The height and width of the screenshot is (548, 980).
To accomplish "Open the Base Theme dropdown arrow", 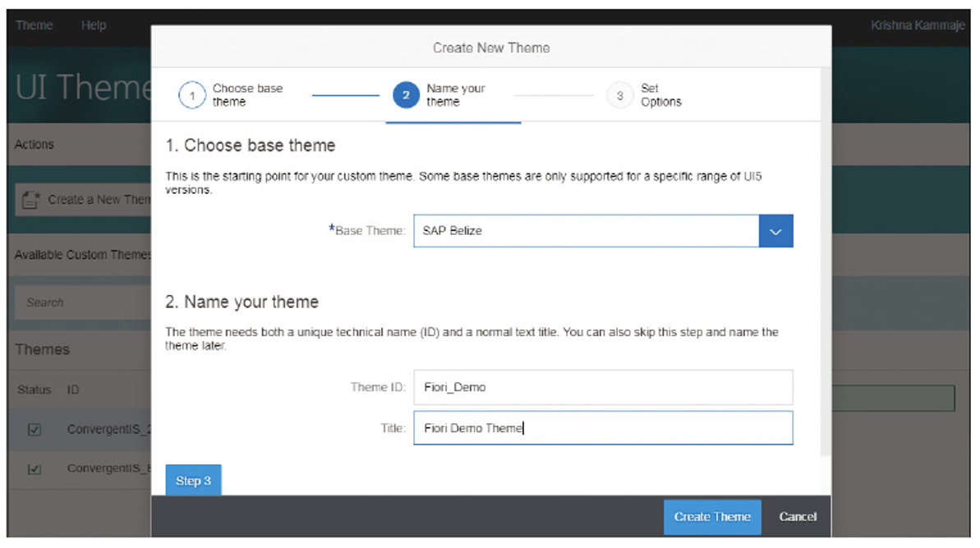I will tap(775, 231).
